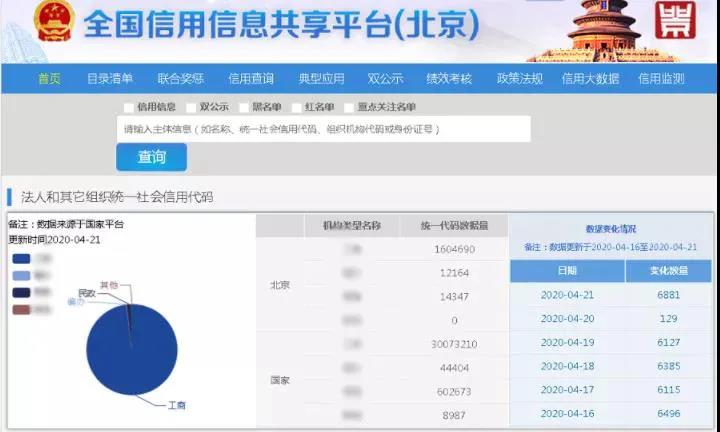Image resolution: width=720 pixels, height=432 pixels.
Task: Tick the 信用信息 checkbox
Action: pos(129,107)
